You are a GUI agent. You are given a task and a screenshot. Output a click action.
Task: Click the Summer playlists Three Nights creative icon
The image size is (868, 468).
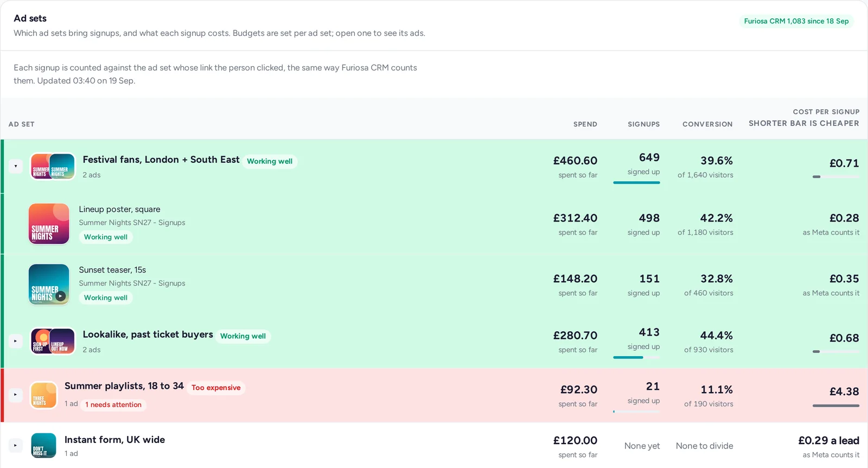coord(44,395)
